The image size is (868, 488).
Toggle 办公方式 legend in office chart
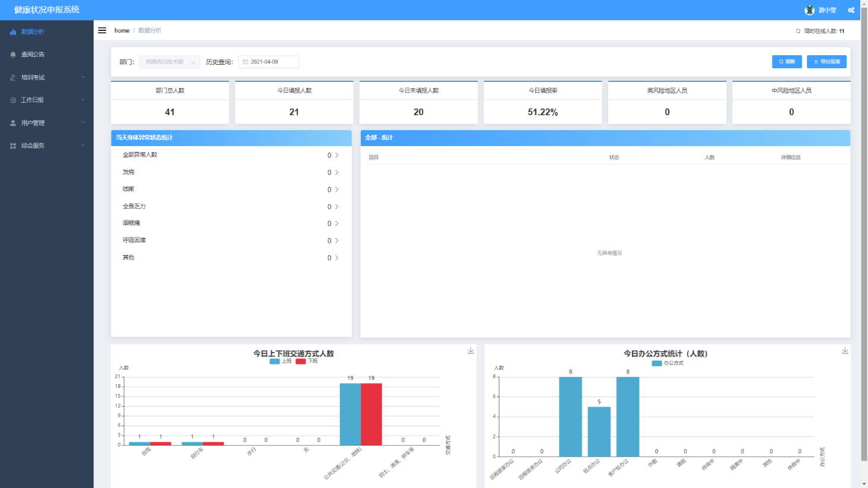[667, 363]
